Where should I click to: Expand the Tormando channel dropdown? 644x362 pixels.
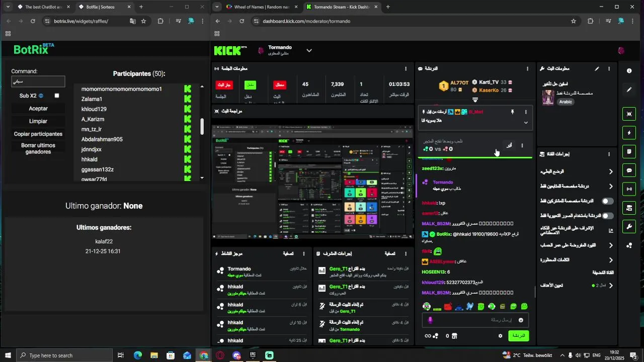[309, 50]
